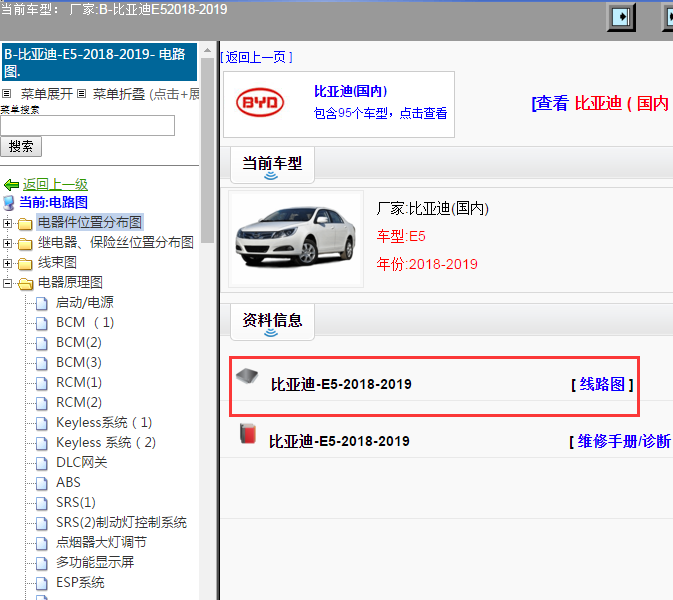
Task: Expand the 继电器、保险丝位置分布图 node
Action: coord(7,243)
